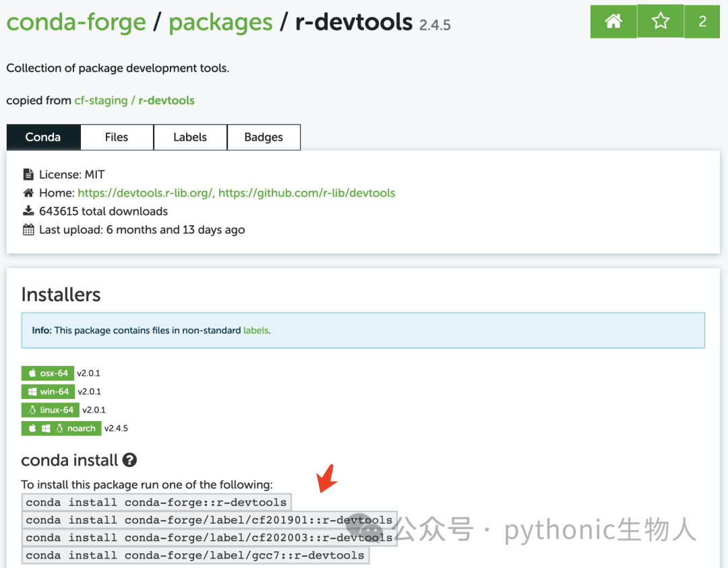Click the labels link in the Info box
Image resolution: width=728 pixels, height=568 pixels.
coord(256,330)
